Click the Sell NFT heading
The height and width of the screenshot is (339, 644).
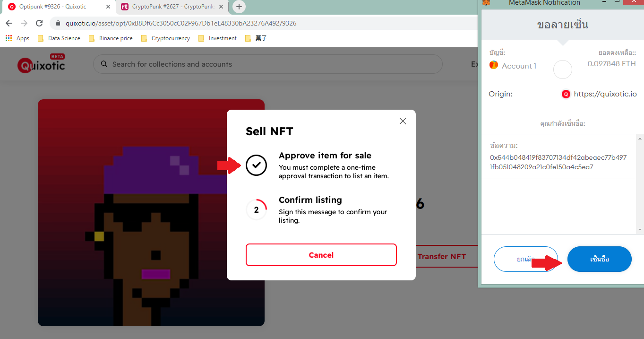pyautogui.click(x=269, y=131)
